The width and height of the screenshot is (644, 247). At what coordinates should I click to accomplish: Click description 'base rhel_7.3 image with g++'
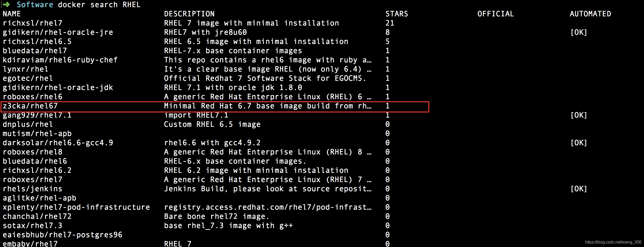tap(228, 226)
